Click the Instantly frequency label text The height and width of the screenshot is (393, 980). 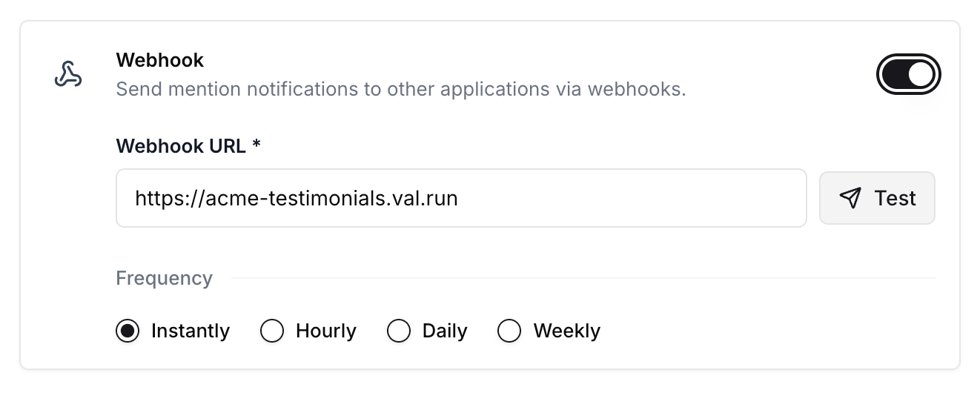(191, 331)
